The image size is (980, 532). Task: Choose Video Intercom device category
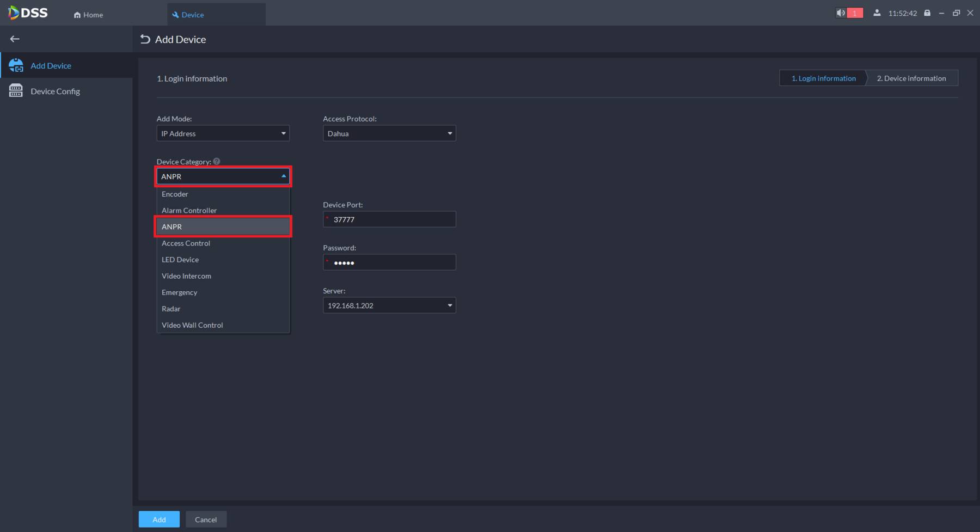coord(186,276)
